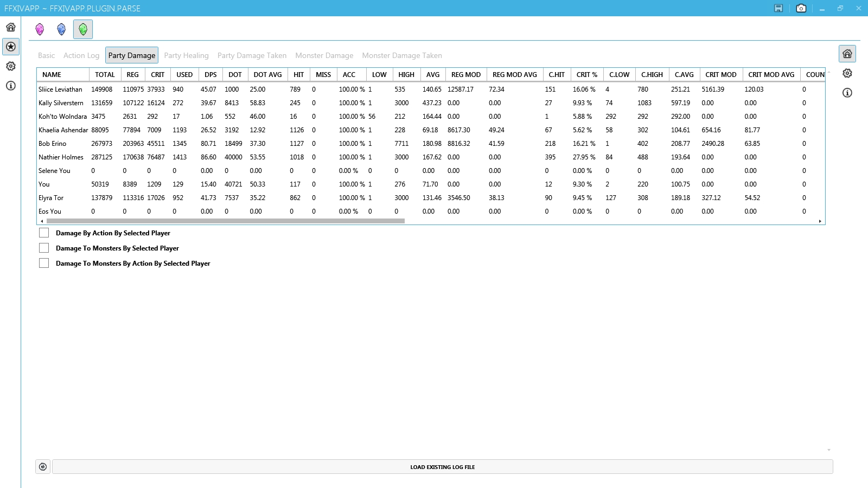Click right panel home icon

[x=847, y=54]
